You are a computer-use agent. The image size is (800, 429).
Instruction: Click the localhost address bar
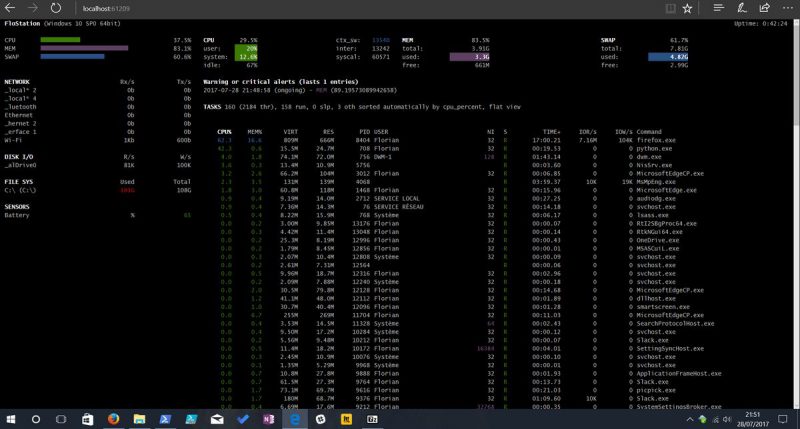tap(106, 9)
